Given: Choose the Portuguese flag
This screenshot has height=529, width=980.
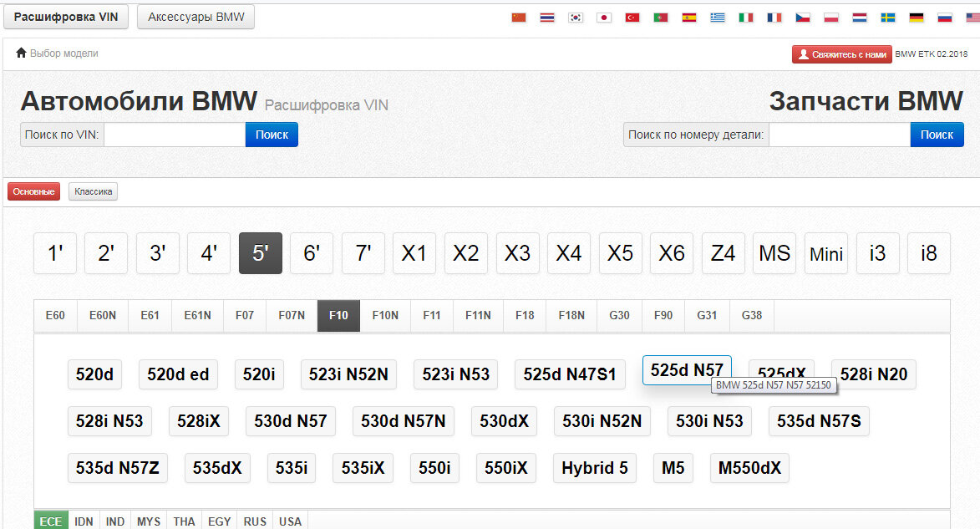Looking at the screenshot, I should (x=661, y=18).
